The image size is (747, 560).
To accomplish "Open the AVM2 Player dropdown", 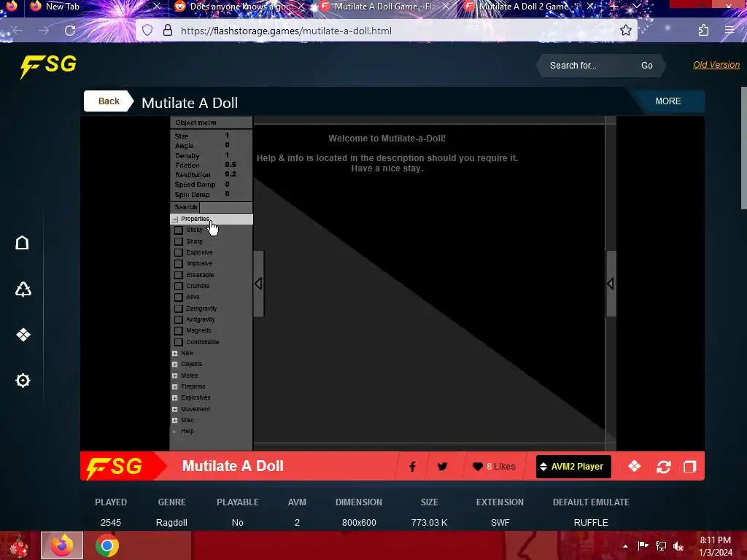I will pos(573,467).
